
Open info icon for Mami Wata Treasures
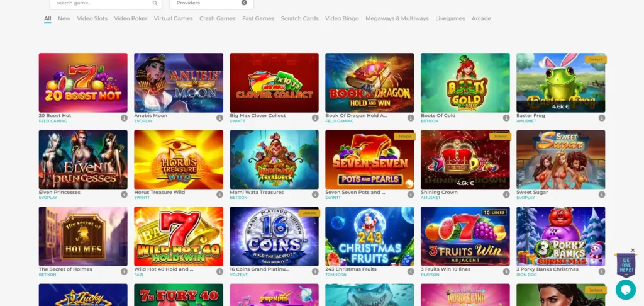[x=315, y=195]
